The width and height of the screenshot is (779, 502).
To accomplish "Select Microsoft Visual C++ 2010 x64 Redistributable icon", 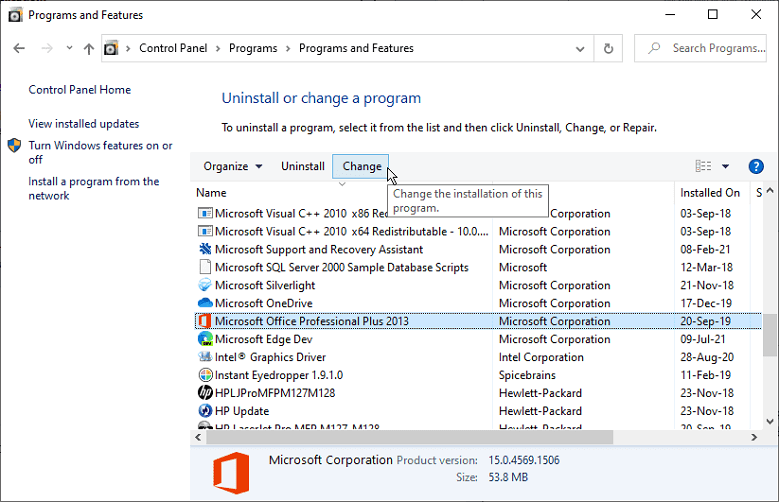I will coord(205,232).
